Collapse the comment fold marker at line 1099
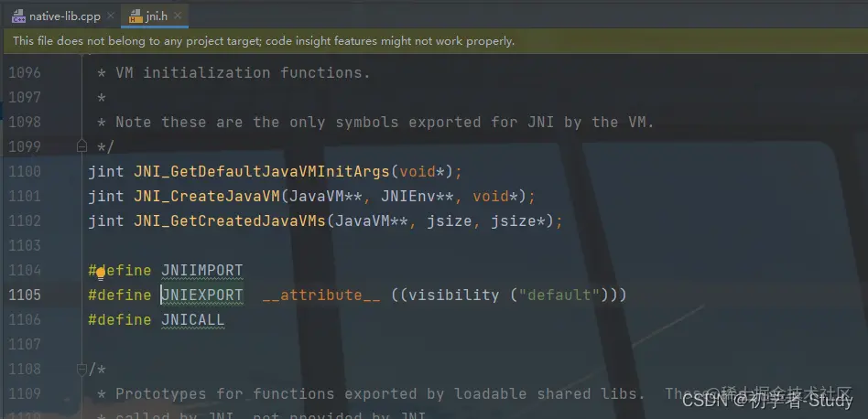This screenshot has width=868, height=419. click(x=81, y=146)
